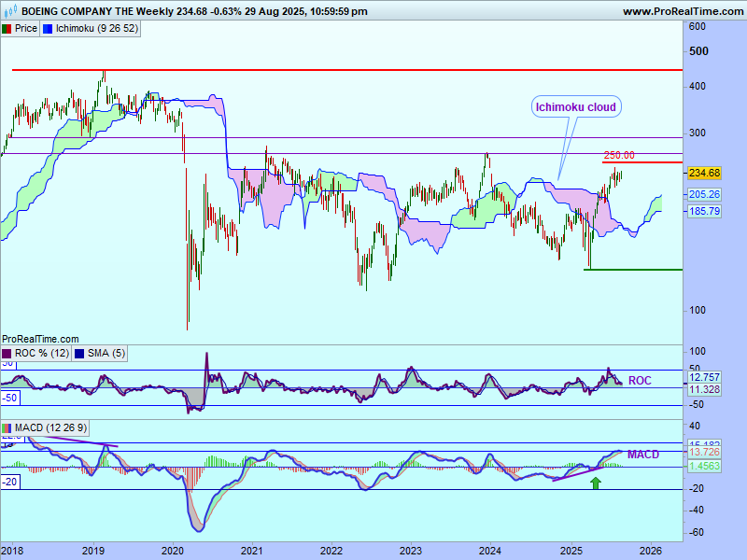Image resolution: width=747 pixels, height=560 pixels.
Task: Click the 11.328 SMA value tag
Action: point(705,389)
